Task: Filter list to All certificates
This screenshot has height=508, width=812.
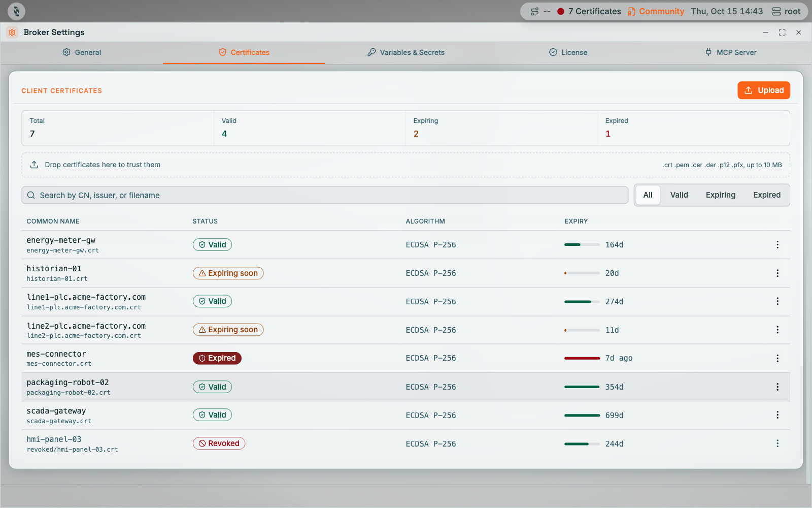Action: click(648, 195)
